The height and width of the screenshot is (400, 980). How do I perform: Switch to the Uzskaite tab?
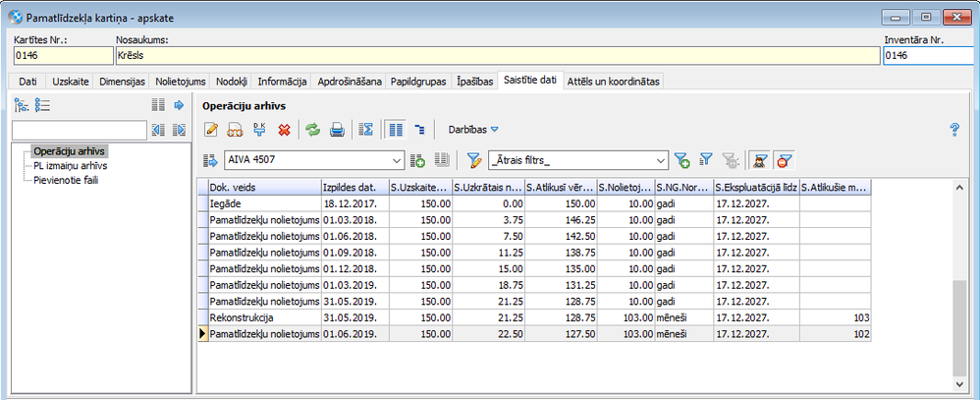(71, 82)
